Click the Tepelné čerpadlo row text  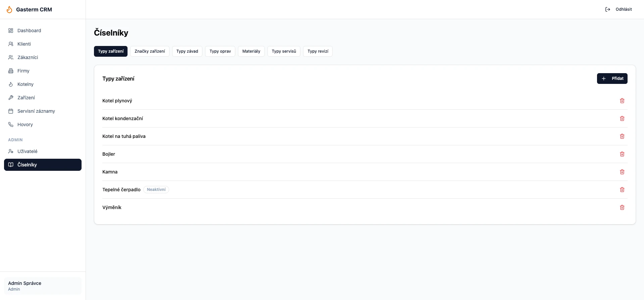point(121,190)
